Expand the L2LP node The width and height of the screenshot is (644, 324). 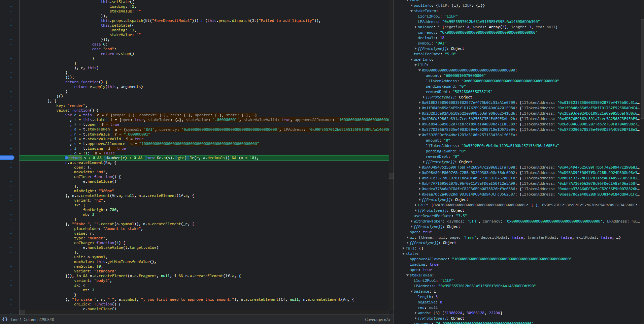click(415, 205)
